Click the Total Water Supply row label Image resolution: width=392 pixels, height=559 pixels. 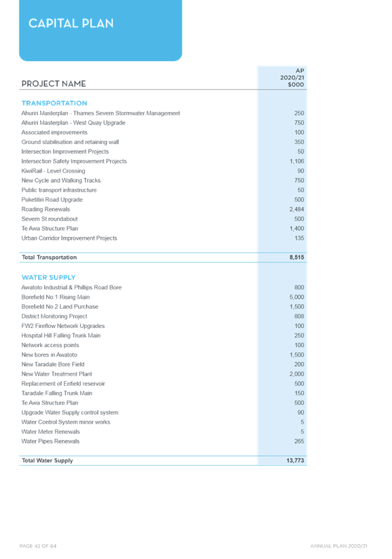coord(47,461)
